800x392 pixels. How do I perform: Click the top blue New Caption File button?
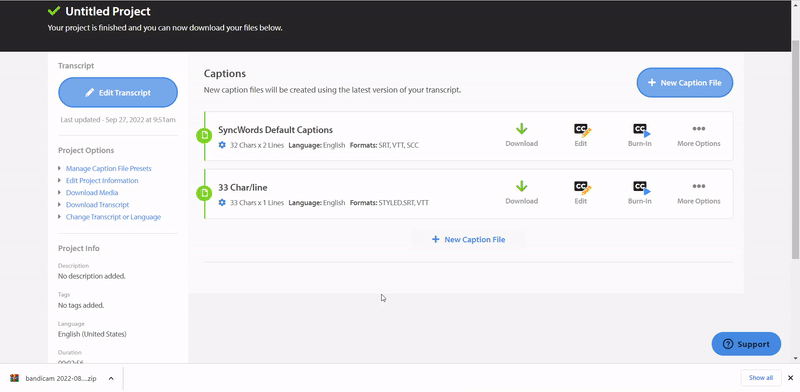685,82
